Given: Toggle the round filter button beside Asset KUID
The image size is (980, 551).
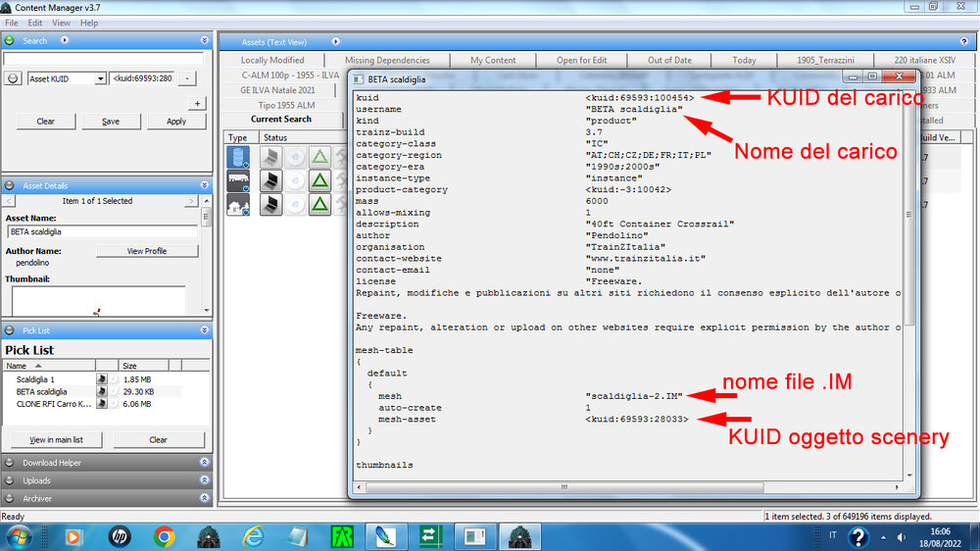Looking at the screenshot, I should [13, 78].
